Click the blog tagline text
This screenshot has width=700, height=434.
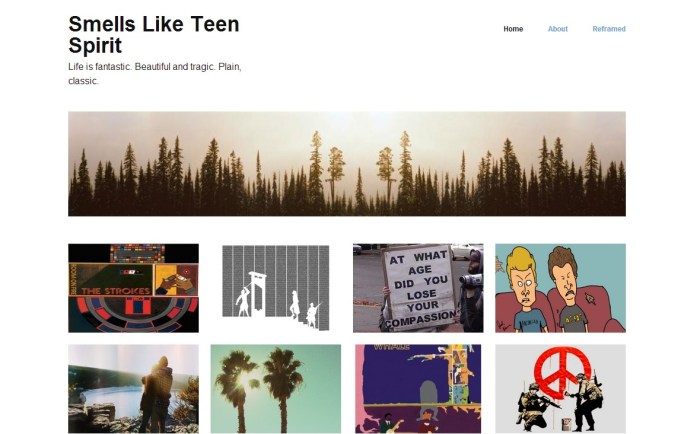[x=155, y=74]
